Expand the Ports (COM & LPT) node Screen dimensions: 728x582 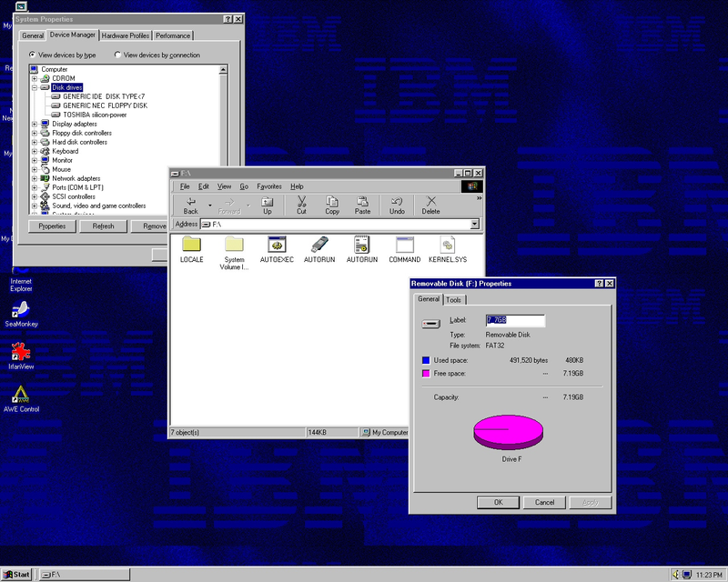click(35, 187)
